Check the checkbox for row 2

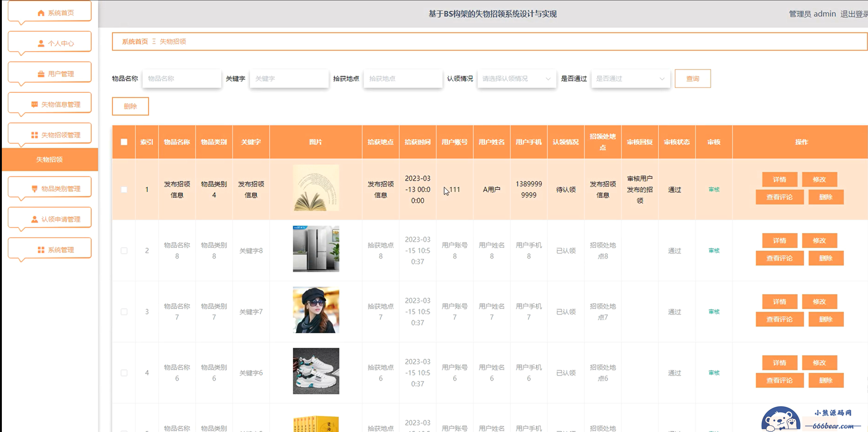click(x=124, y=250)
